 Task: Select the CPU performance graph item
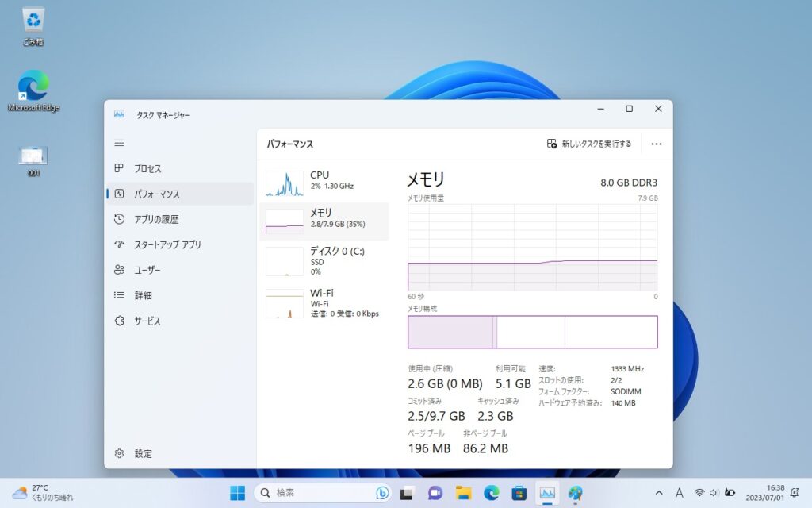pyautogui.click(x=324, y=183)
